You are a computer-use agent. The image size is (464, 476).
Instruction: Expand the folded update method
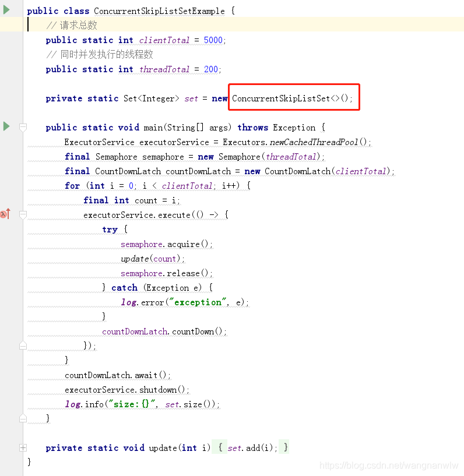23,448
